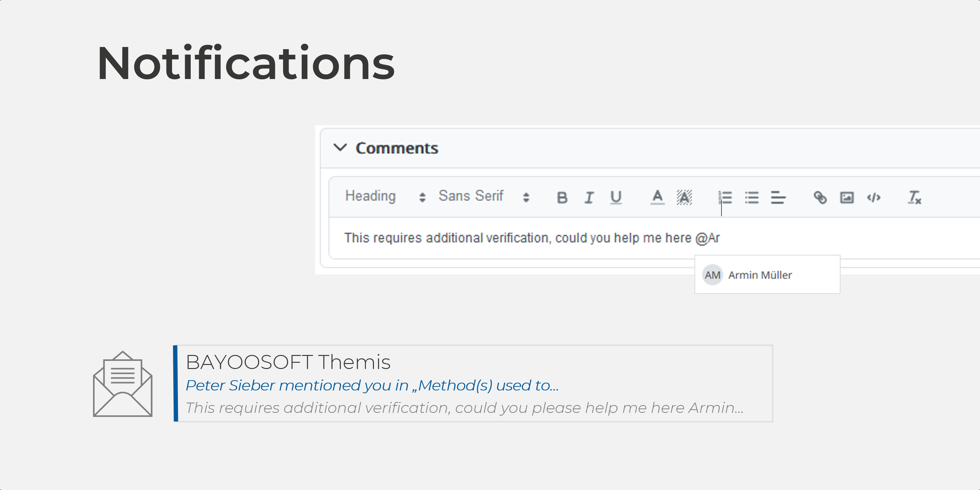Screen dimensions: 980x490
Task: Insert a bulleted list
Action: [x=752, y=198]
